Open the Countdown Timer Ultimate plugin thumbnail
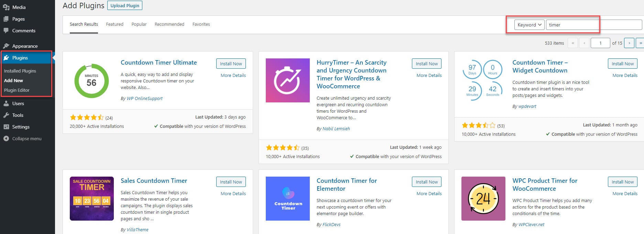The width and height of the screenshot is (644, 234). 92,81
